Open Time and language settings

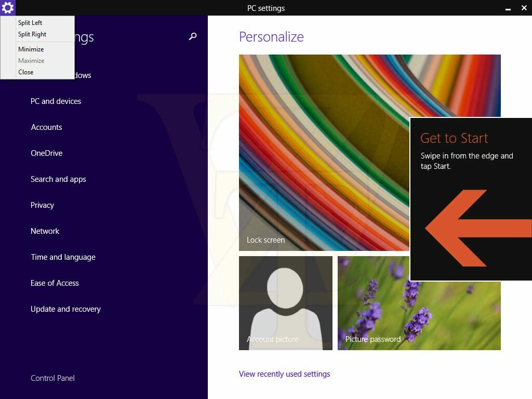click(63, 257)
